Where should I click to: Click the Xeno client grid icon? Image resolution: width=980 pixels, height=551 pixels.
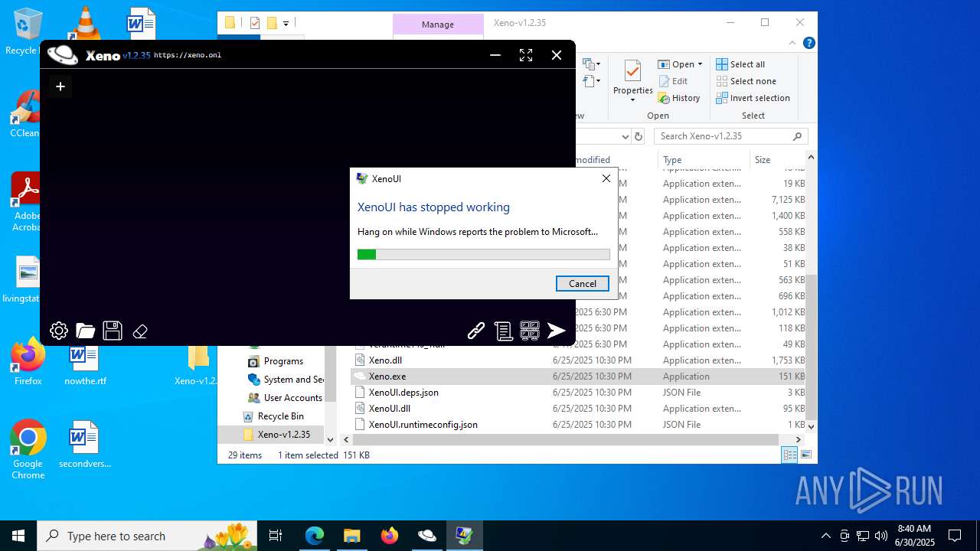click(530, 331)
